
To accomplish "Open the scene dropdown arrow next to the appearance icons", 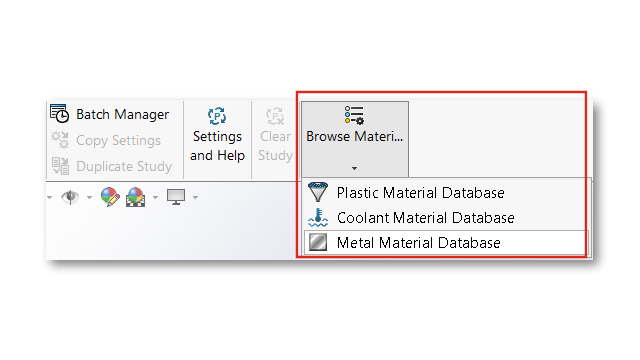I will click(155, 198).
